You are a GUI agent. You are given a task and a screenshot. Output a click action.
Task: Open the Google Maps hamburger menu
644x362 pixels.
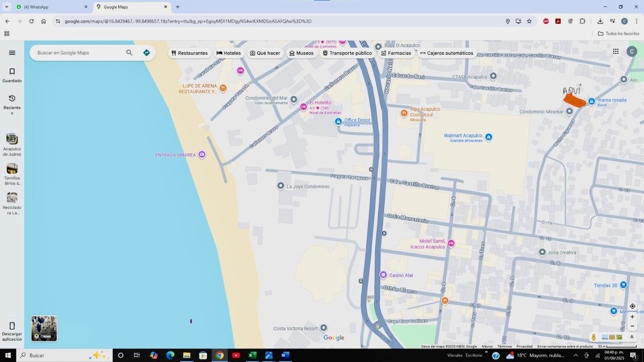12,53
